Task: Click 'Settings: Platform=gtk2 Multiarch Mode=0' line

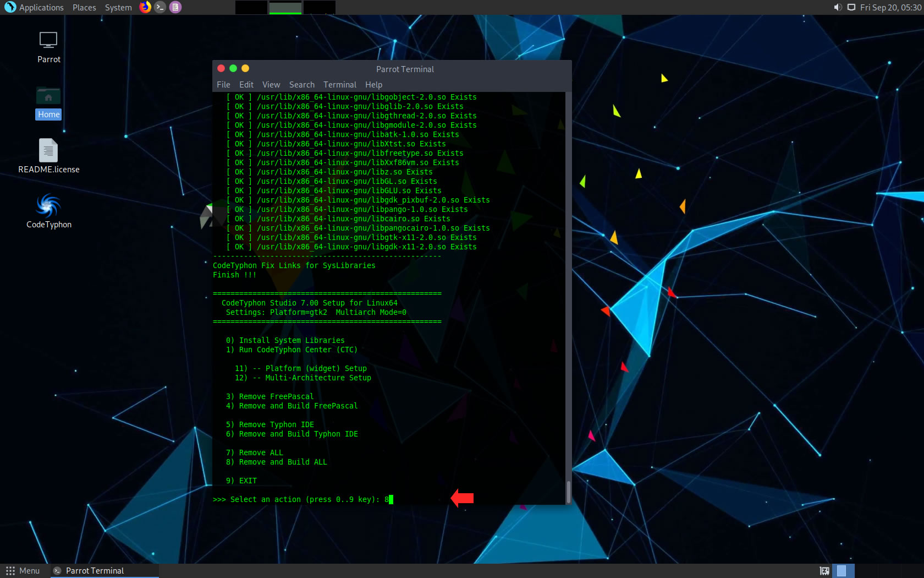Action: point(316,313)
